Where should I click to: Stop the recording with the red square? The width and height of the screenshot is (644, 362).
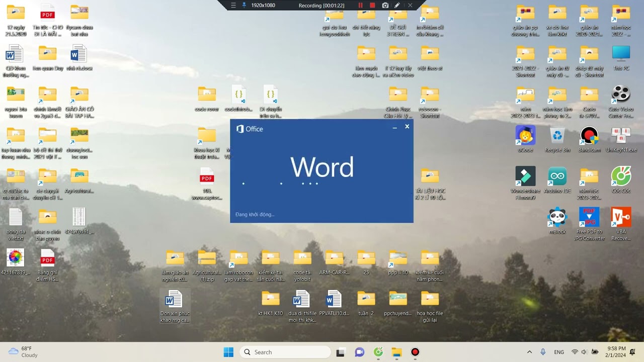(372, 6)
